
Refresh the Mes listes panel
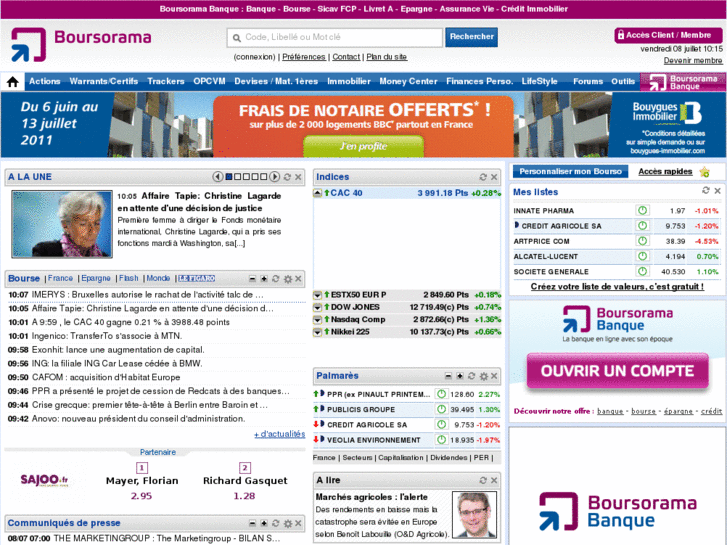(706, 190)
